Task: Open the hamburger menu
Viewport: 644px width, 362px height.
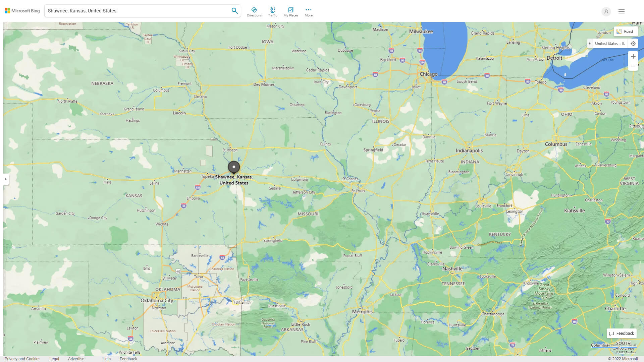Action: [x=621, y=11]
